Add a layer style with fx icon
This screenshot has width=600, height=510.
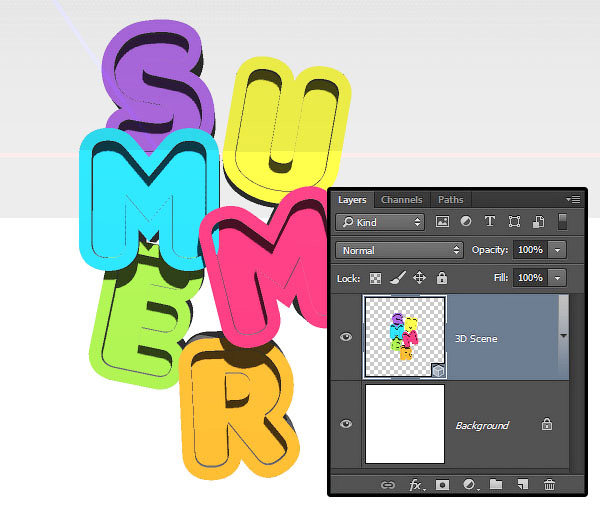click(416, 485)
